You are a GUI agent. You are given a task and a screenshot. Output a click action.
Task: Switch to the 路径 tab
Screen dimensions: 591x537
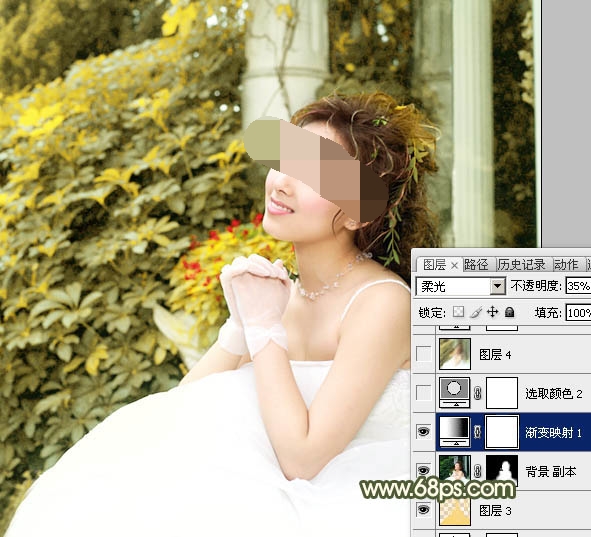tap(476, 265)
